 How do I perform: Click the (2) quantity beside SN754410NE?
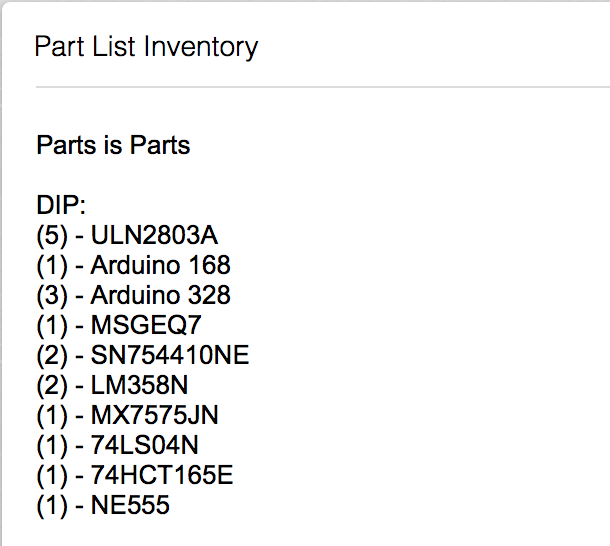click(x=52, y=356)
